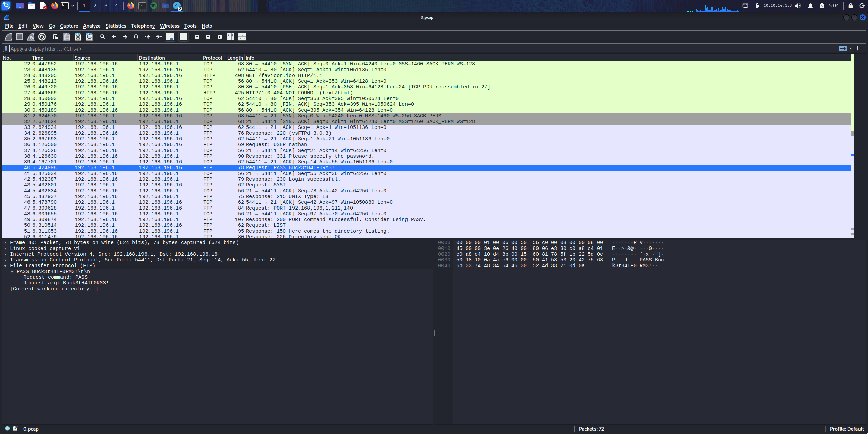Collapse the PASS Buck3tH4TF0RM3! subtree
Image resolution: width=868 pixels, height=434 pixels.
[12, 272]
